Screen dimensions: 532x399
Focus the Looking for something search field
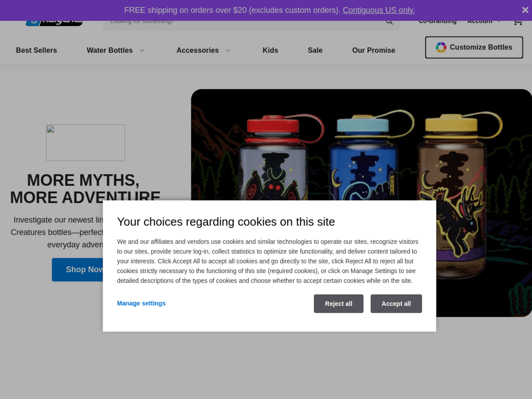pyautogui.click(x=245, y=23)
